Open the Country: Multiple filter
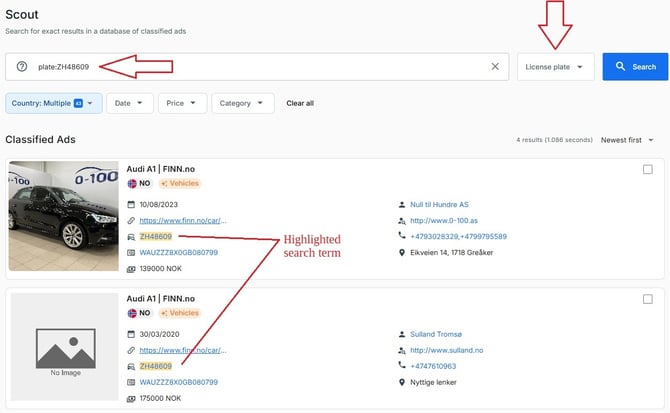 point(53,103)
